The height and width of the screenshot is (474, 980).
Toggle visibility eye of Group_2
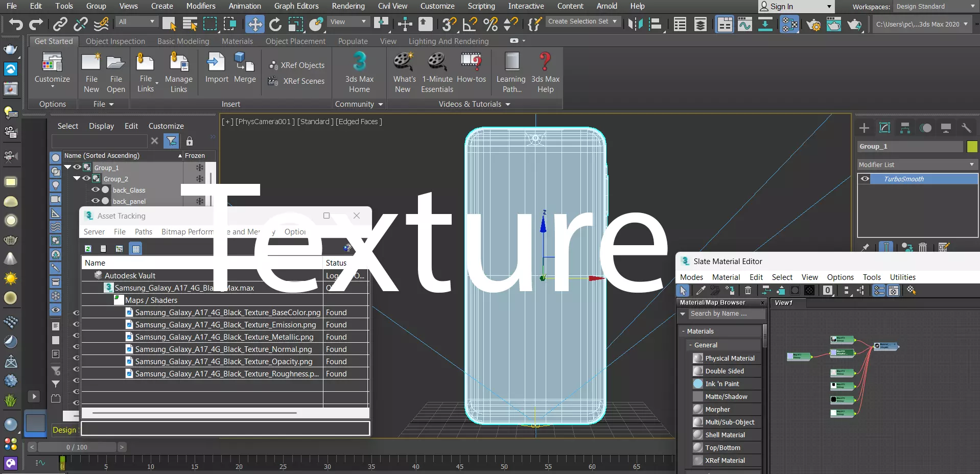tap(86, 178)
